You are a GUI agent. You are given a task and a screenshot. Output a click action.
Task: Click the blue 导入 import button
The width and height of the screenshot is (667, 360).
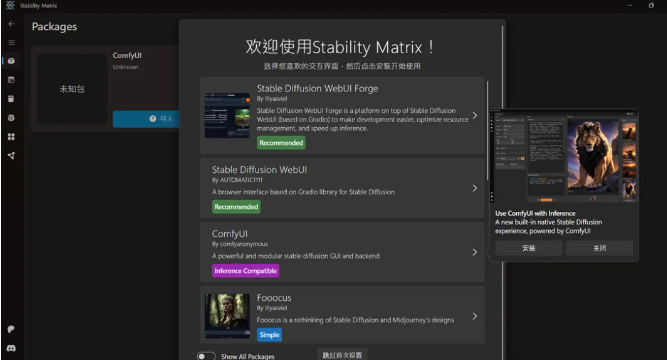[146, 119]
